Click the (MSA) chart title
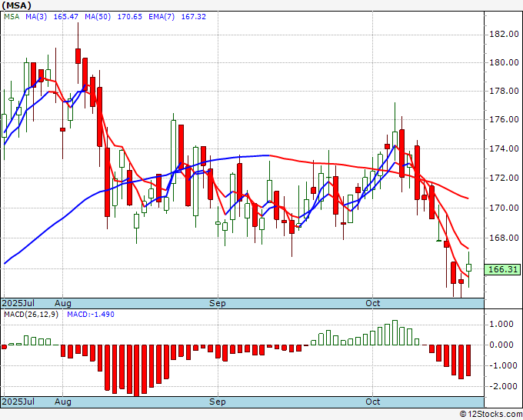523x420 pixels. point(16,5)
